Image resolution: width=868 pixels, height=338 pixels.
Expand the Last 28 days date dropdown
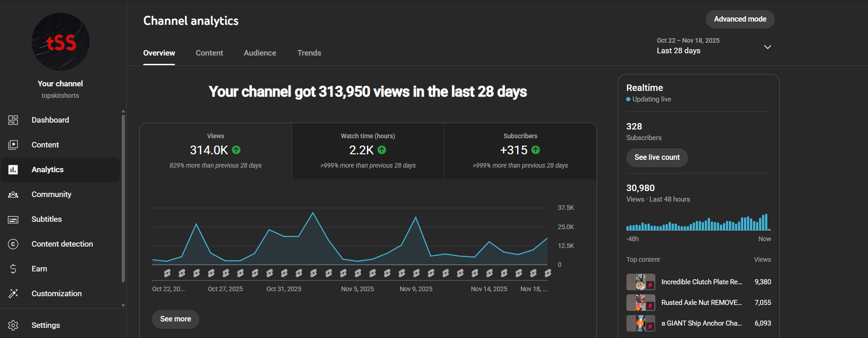tap(767, 47)
